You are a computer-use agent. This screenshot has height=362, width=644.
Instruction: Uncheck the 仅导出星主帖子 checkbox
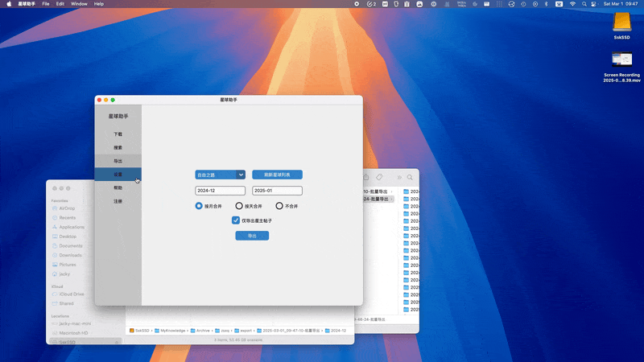(x=236, y=220)
